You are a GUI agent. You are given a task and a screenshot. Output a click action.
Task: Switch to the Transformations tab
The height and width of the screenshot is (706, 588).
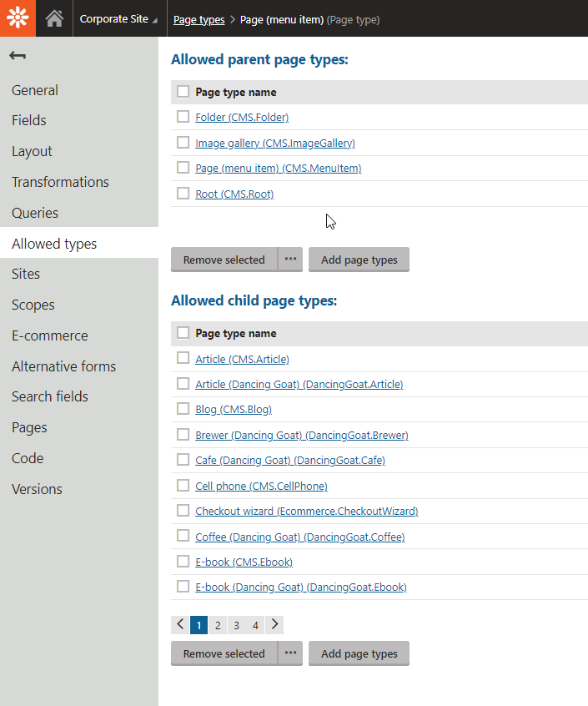60,182
